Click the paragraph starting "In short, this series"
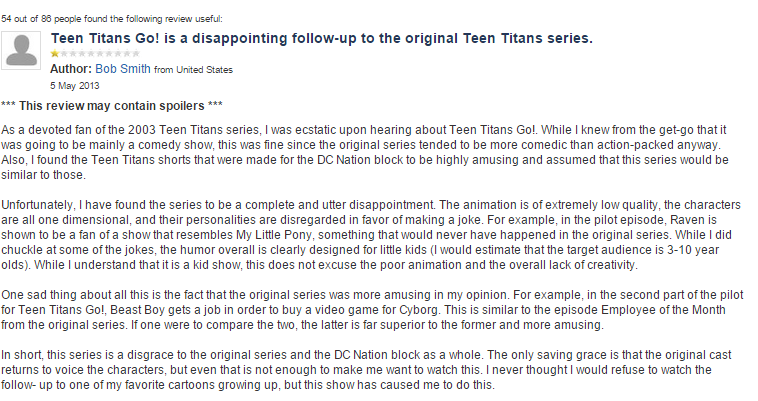Viewport: 758px width, 401px height. (366, 370)
